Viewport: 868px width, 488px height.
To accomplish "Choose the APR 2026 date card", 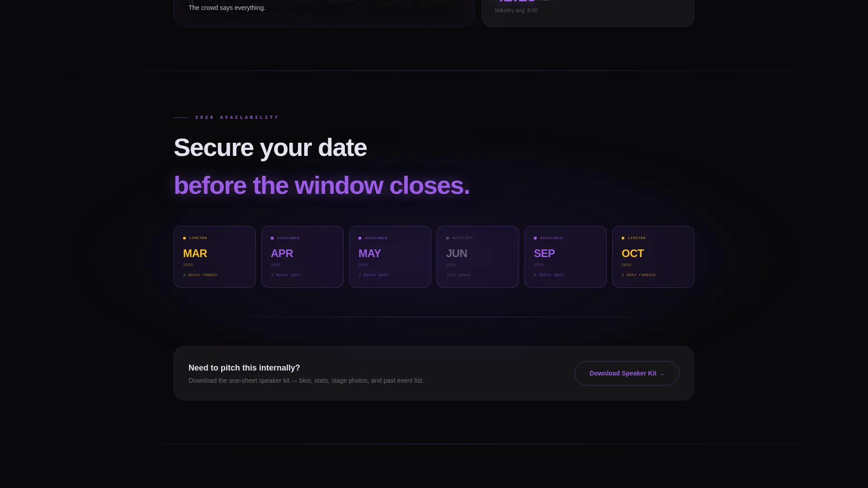I will (x=302, y=257).
